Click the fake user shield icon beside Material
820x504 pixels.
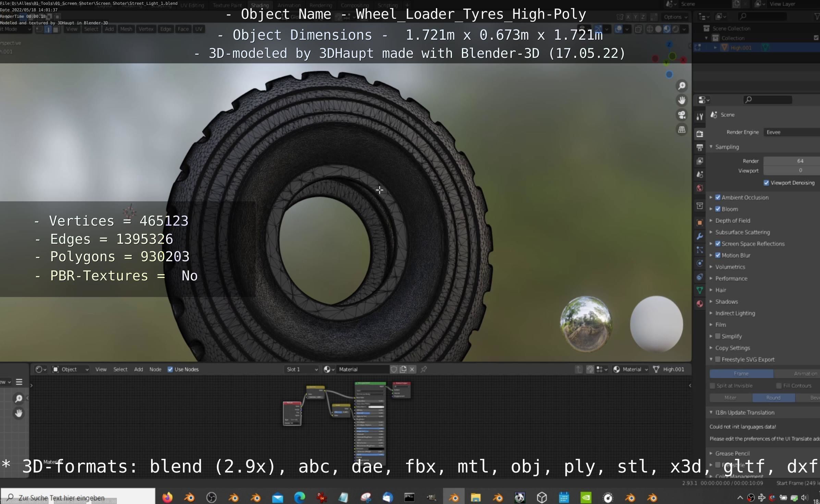pyautogui.click(x=394, y=369)
